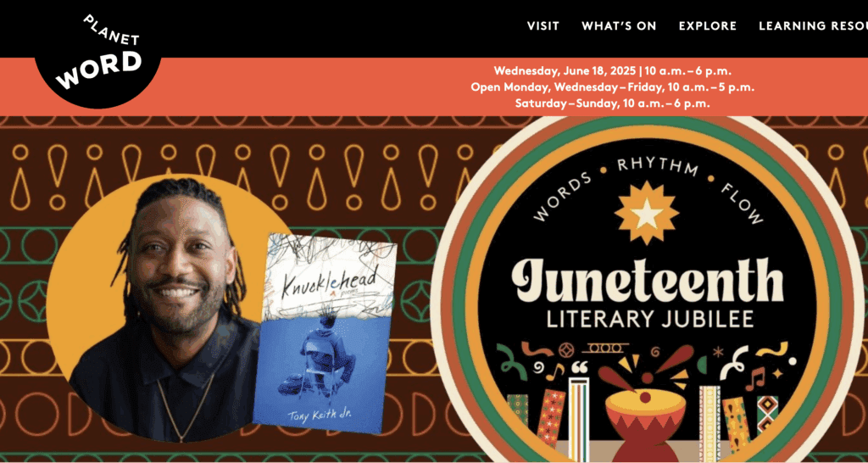Image resolution: width=868 pixels, height=463 pixels.
Task: Click the quotation marks icon above books
Action: tap(579, 367)
